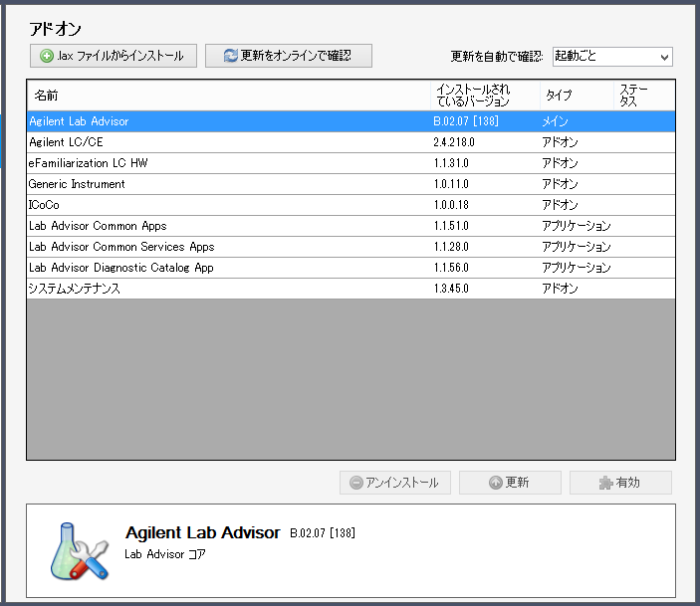Click the uninstall minus icon
The height and width of the screenshot is (606, 700).
tap(356, 484)
